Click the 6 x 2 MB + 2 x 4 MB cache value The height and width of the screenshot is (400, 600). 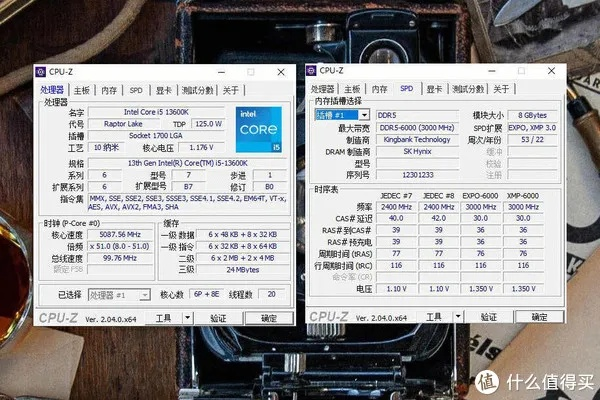tap(243, 258)
